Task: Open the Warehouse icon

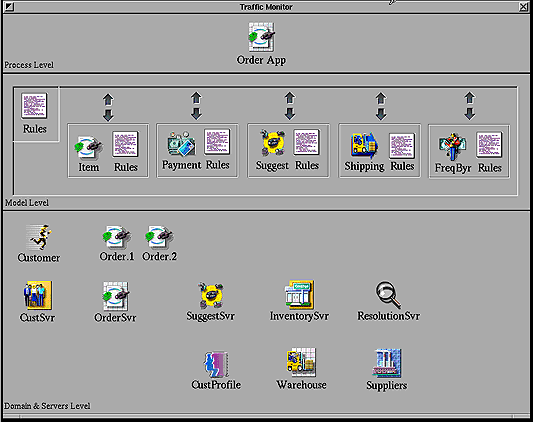Action: tap(302, 362)
